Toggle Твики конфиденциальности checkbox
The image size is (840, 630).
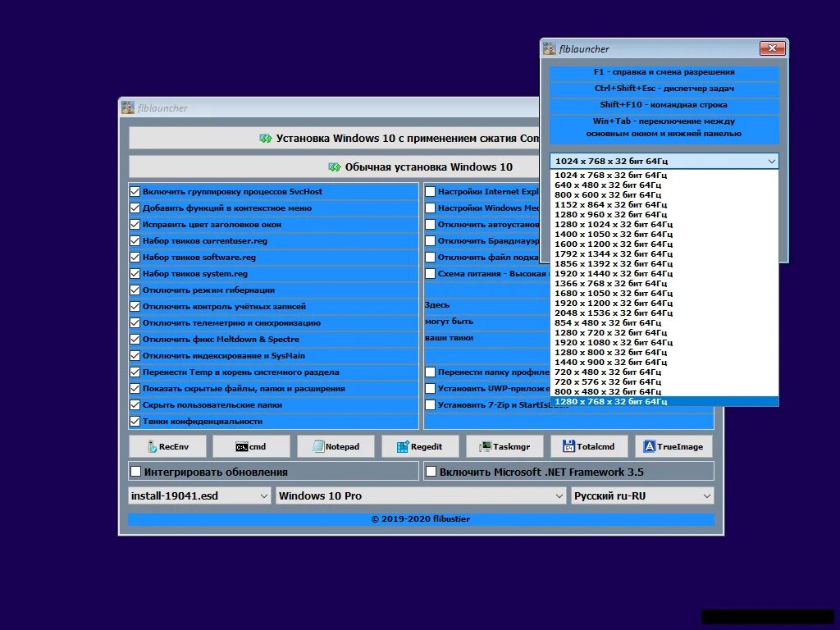tap(135, 421)
